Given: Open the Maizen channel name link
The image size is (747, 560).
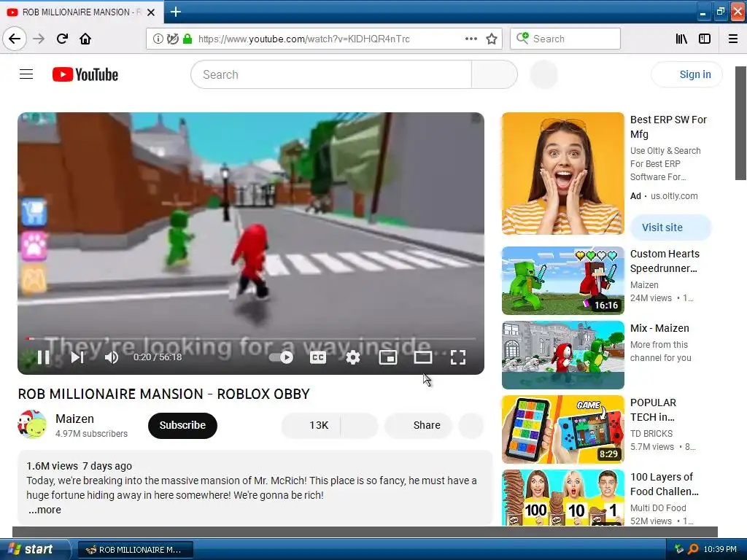Looking at the screenshot, I should coord(75,419).
